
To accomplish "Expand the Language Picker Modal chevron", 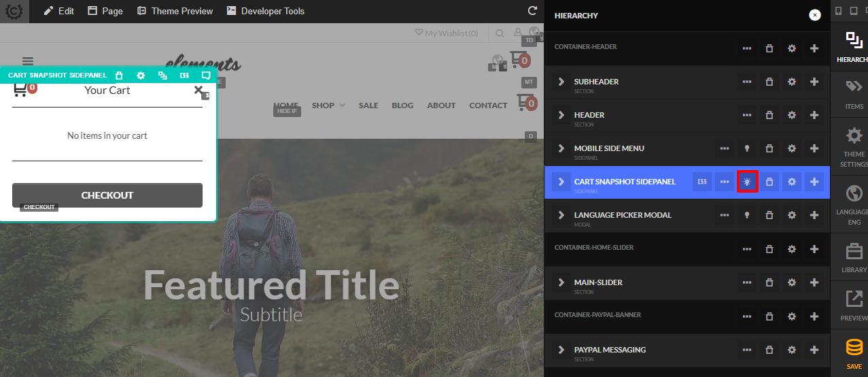I will click(561, 215).
